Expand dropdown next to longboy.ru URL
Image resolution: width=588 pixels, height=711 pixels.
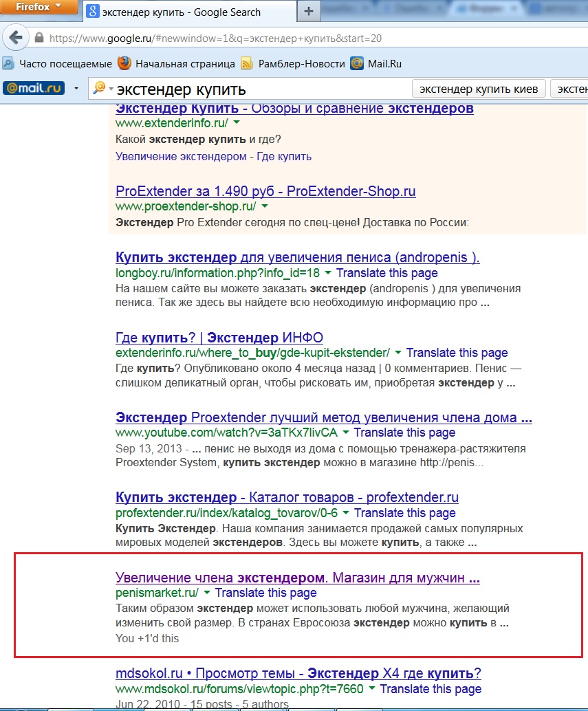click(x=328, y=272)
